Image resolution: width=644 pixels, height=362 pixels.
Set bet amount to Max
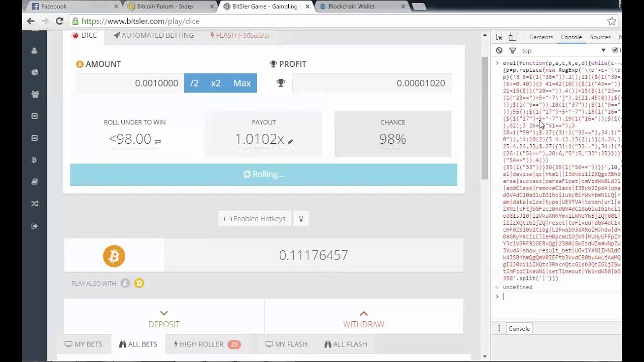(x=242, y=83)
